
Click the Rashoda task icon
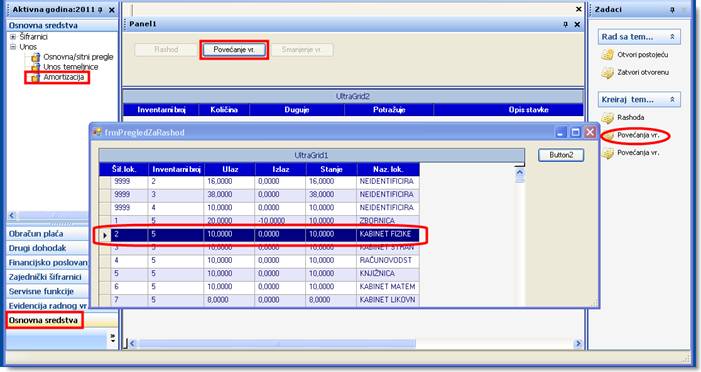coord(608,118)
